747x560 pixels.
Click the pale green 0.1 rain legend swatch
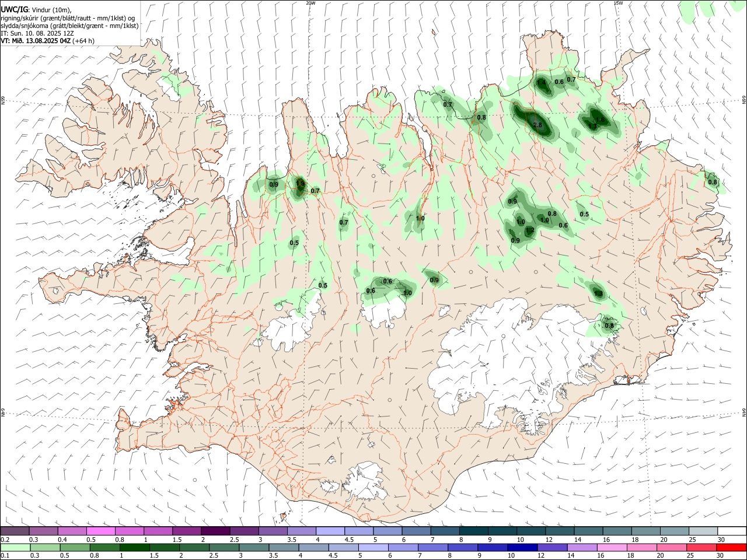coord(15,547)
